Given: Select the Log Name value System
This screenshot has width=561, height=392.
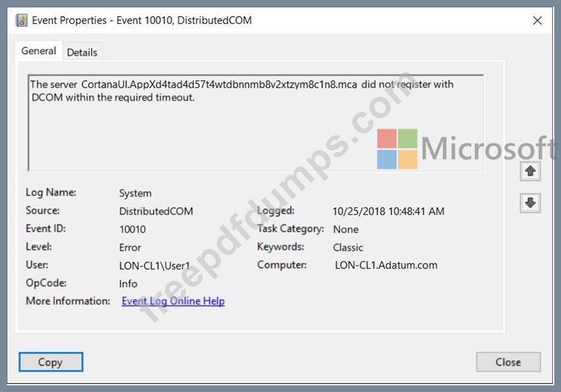Looking at the screenshot, I should click(x=135, y=193).
